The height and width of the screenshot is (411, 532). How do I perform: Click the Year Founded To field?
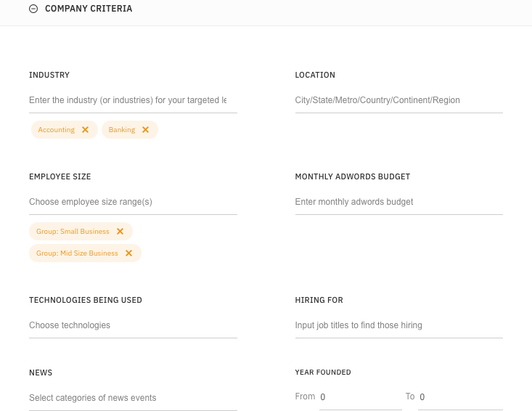(x=460, y=397)
